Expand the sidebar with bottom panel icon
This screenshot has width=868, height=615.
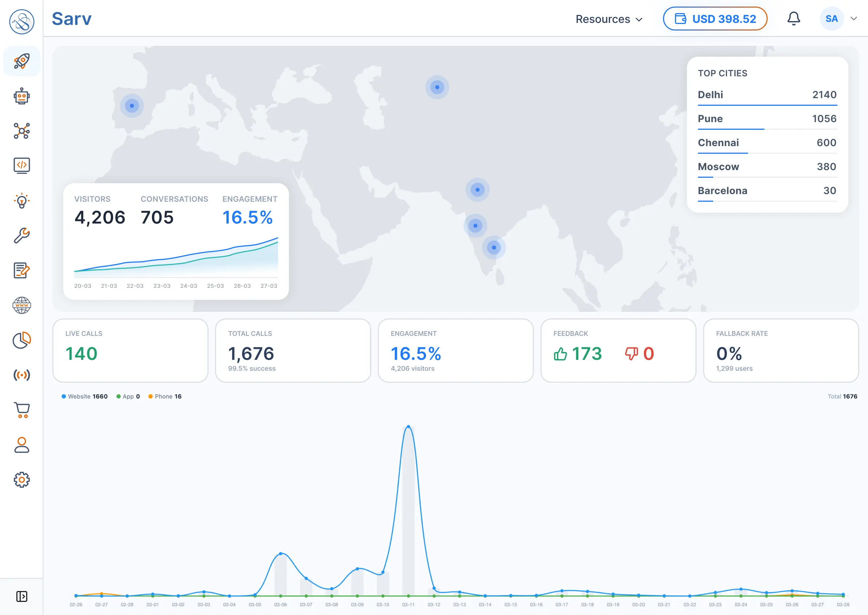[x=21, y=596]
